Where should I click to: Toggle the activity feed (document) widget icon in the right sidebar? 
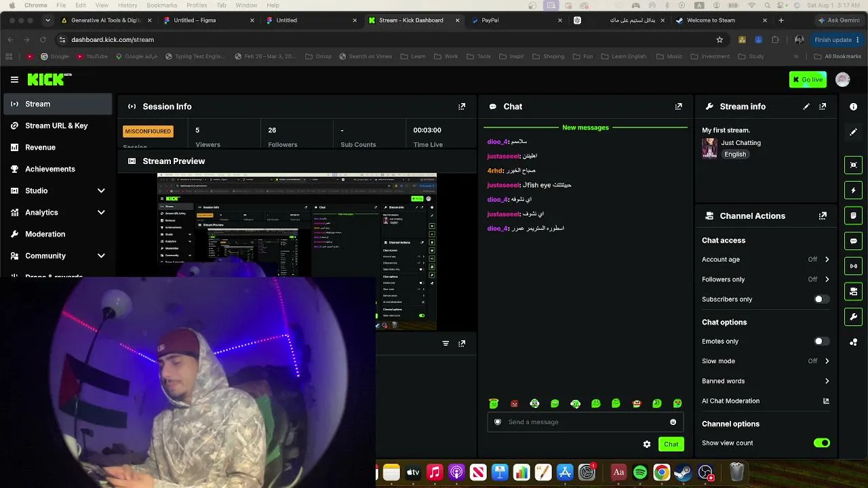(x=853, y=216)
